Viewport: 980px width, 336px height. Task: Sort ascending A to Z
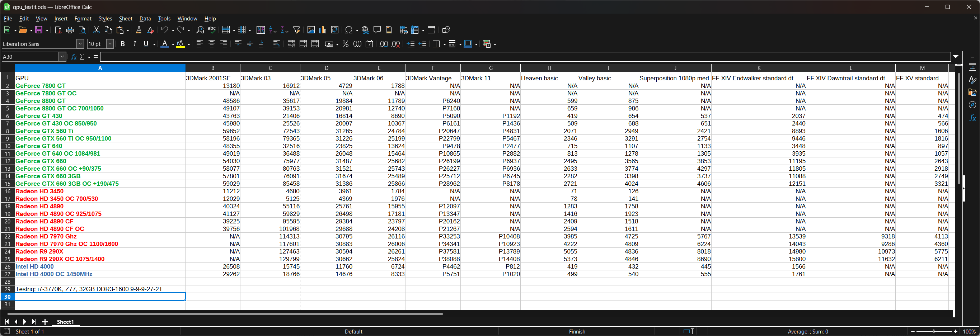click(272, 30)
